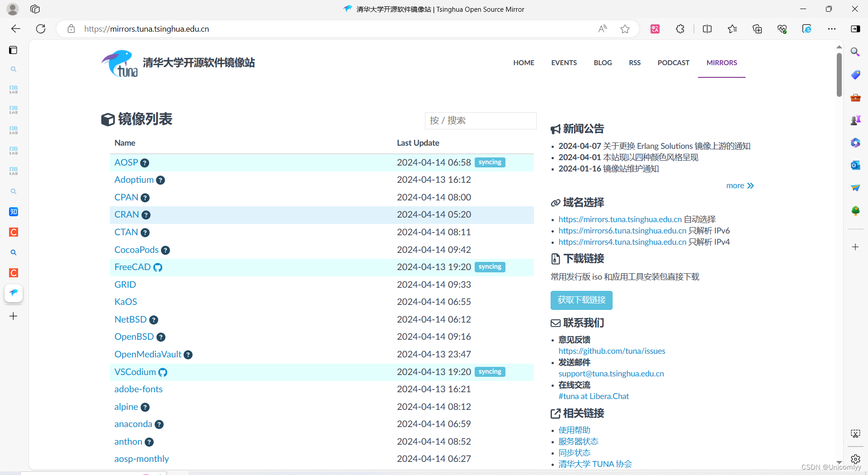Click the mirror search input field
This screenshot has width=868, height=475.
click(x=480, y=121)
